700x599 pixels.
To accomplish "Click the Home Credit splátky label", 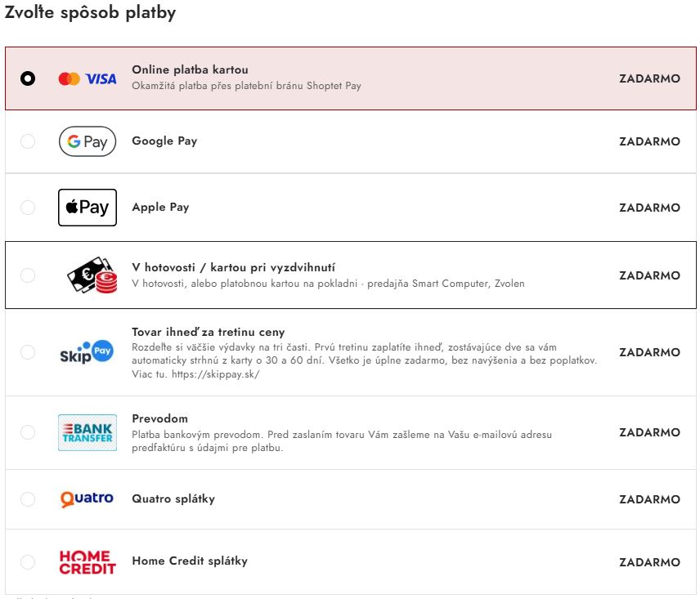I will [190, 561].
